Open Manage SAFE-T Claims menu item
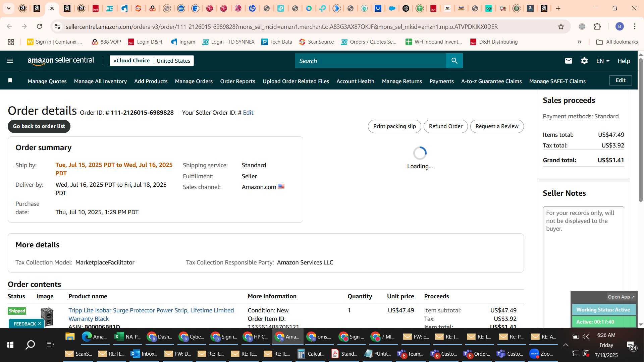Viewport: 644px width, 362px height. point(557,81)
